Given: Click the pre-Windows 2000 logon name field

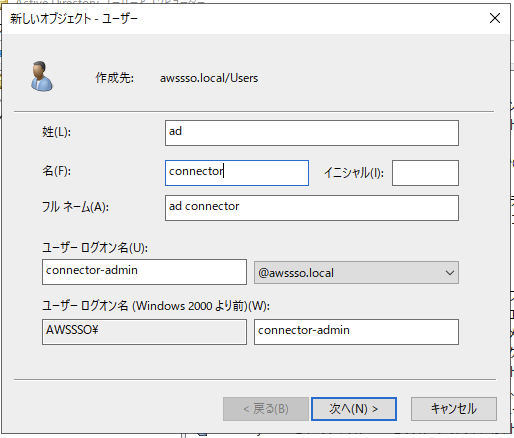Looking at the screenshot, I should pyautogui.click(x=356, y=332).
